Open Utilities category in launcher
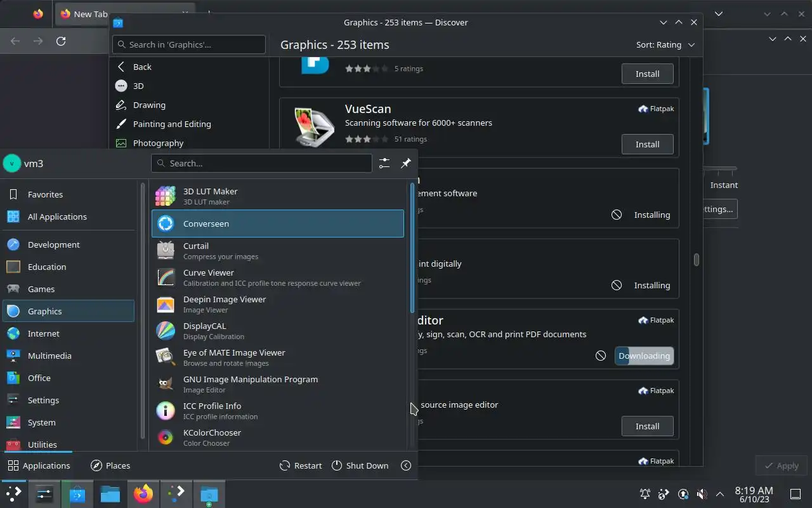812x508 pixels. point(69,444)
